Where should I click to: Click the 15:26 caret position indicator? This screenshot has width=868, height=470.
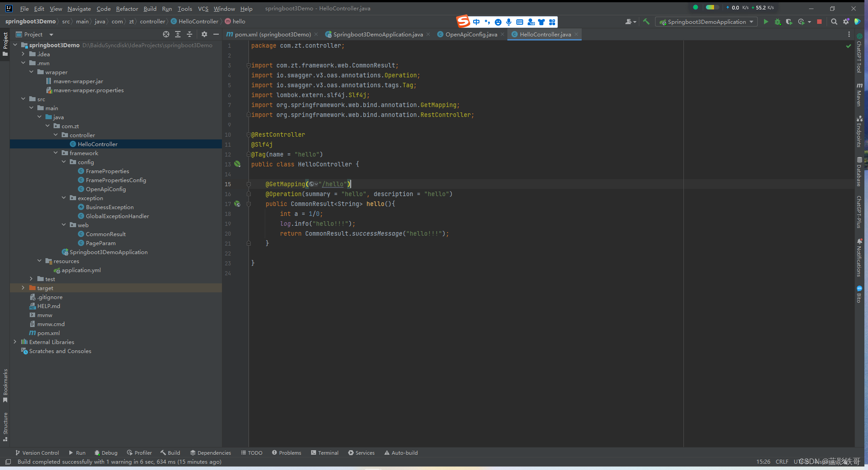pos(763,462)
